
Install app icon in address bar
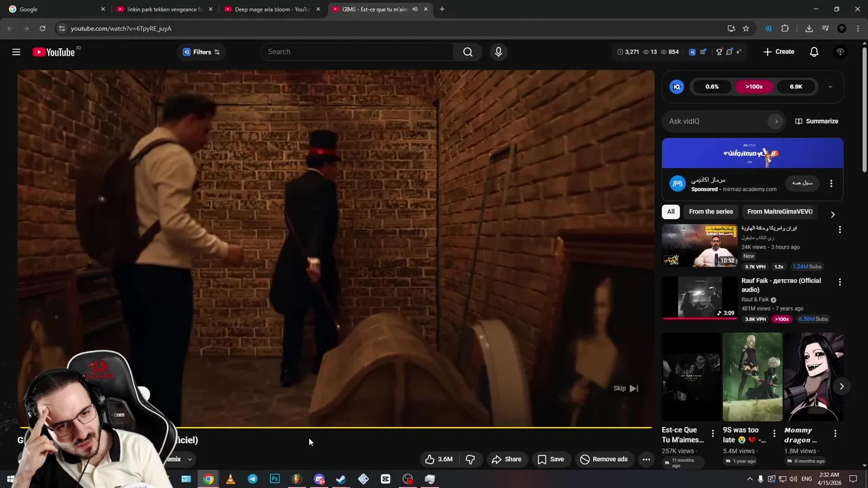[x=731, y=28]
